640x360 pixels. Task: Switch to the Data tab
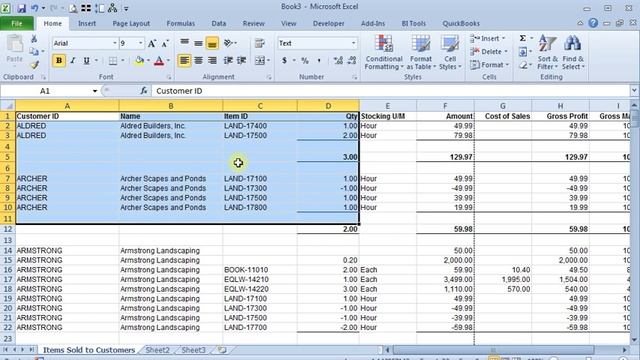[219, 24]
